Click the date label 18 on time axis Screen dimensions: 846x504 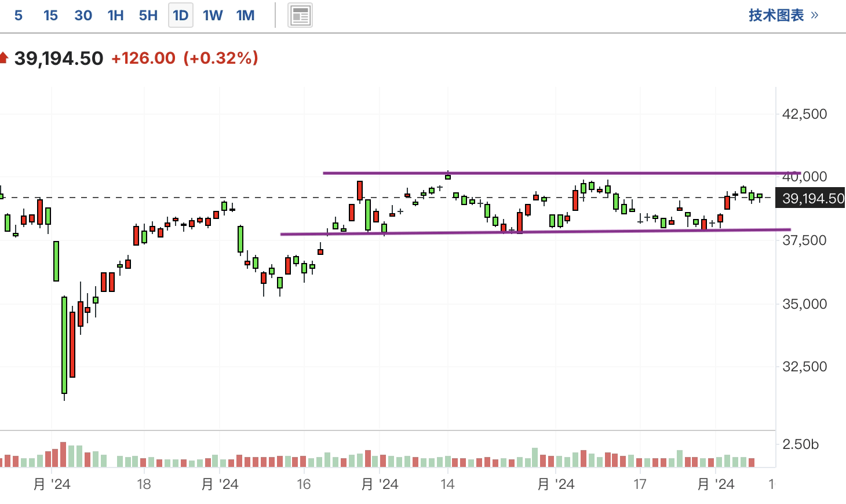click(144, 484)
